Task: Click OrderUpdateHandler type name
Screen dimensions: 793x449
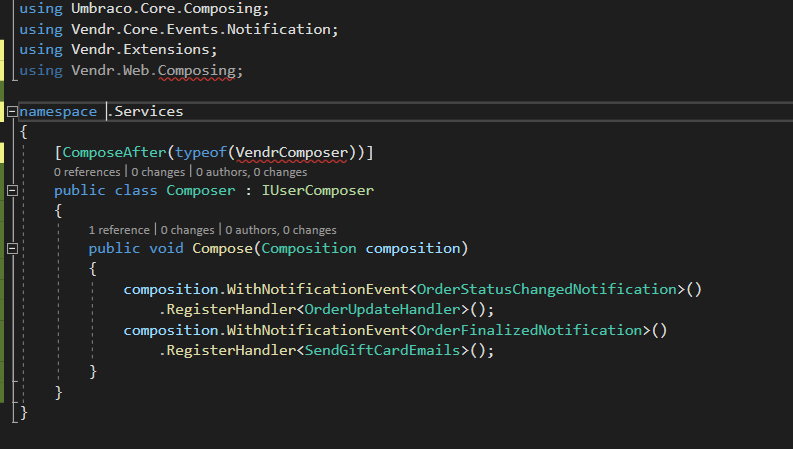Action: (x=382, y=309)
